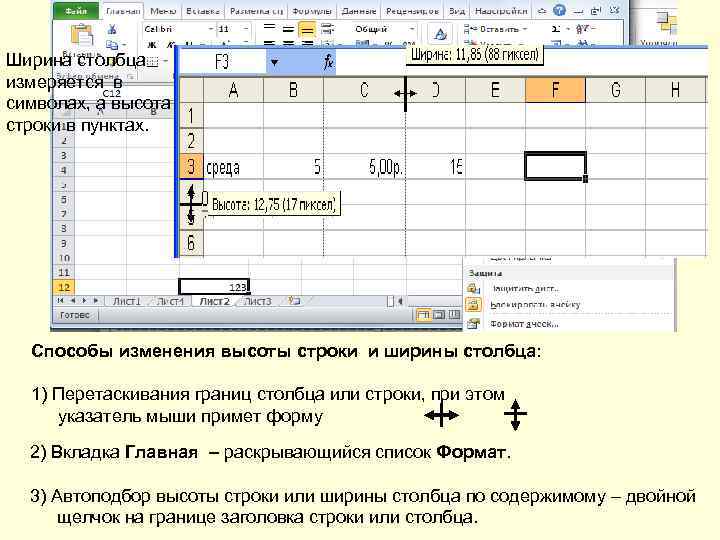Open the Меню ribbon tab
Viewport: 720px width, 540px height.
click(x=163, y=11)
